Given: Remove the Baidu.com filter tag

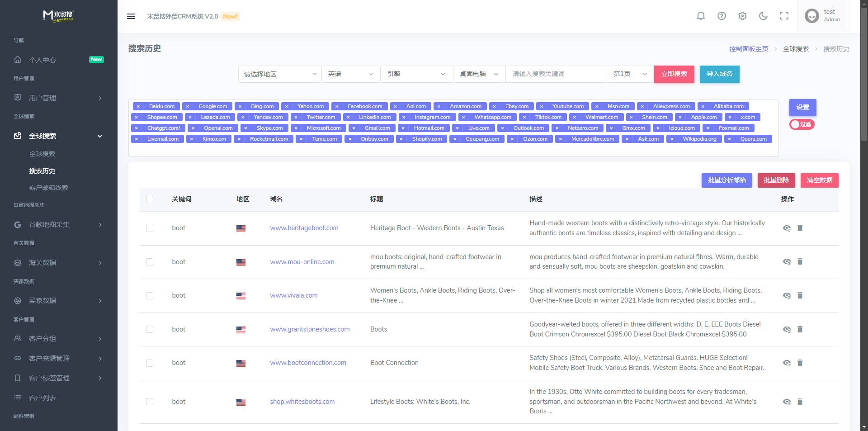Looking at the screenshot, I should 138,106.
